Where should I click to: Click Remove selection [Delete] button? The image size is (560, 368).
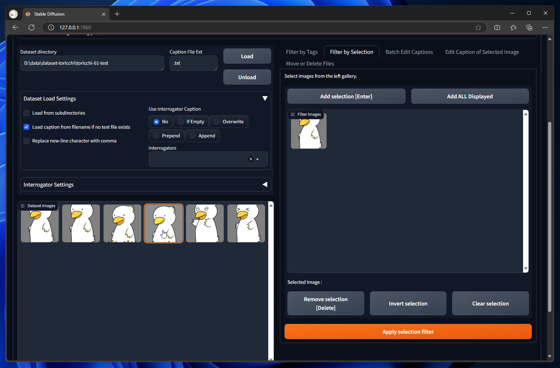tap(326, 303)
